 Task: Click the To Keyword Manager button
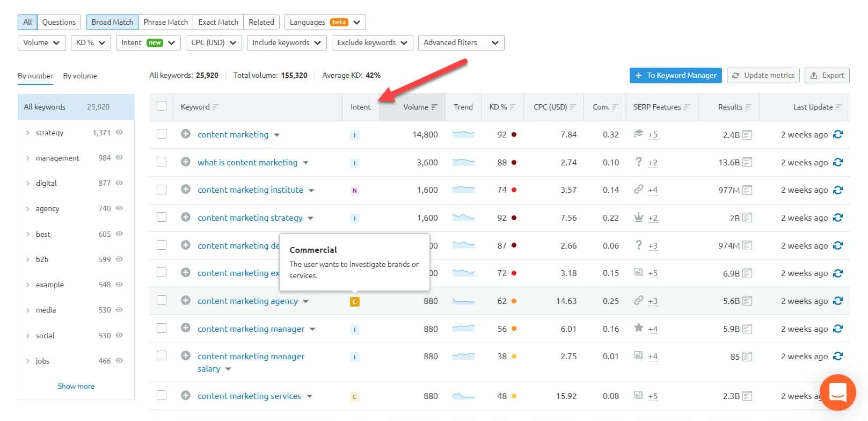pyautogui.click(x=675, y=76)
